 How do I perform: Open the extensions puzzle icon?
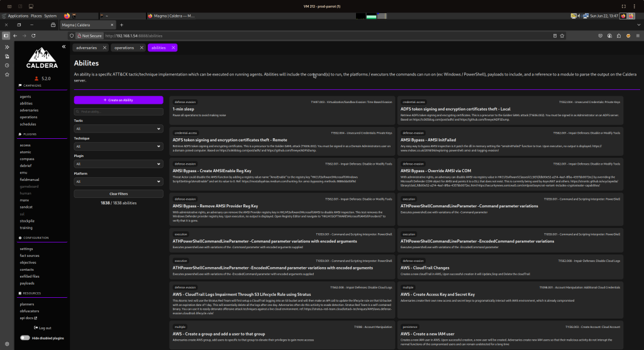(619, 36)
